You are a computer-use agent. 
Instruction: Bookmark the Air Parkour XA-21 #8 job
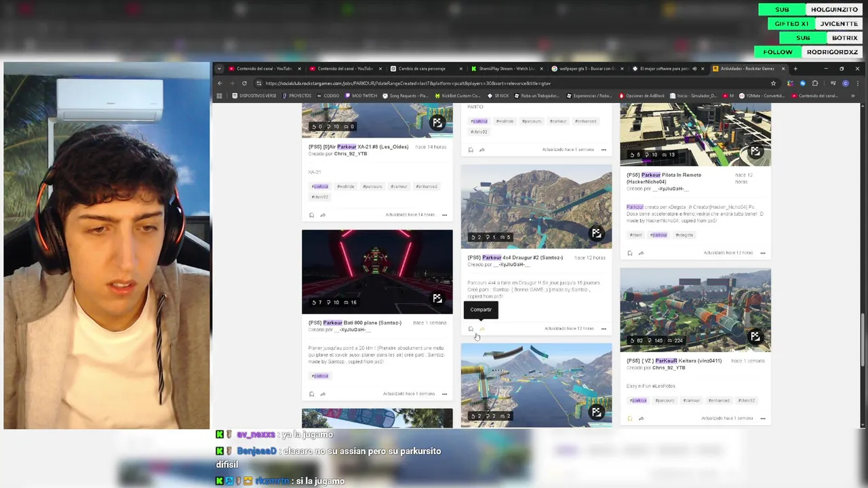(311, 215)
